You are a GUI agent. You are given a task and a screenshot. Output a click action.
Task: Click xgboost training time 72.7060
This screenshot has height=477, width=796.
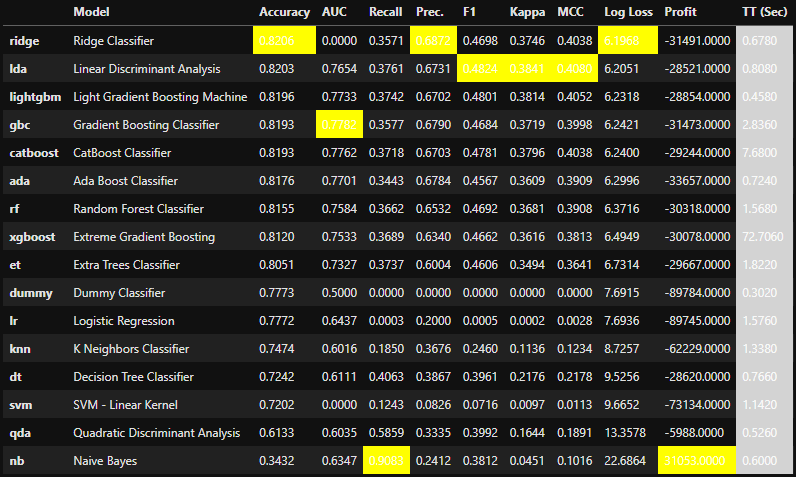point(762,237)
